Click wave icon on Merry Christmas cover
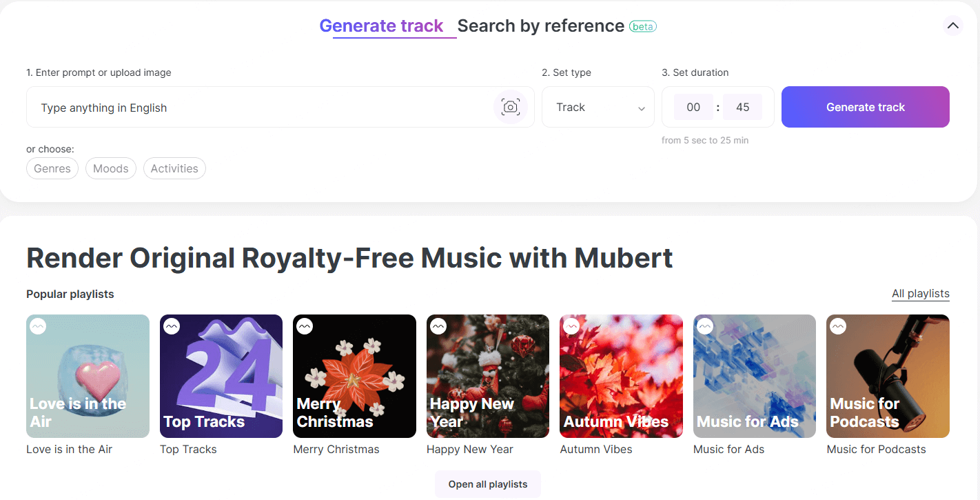This screenshot has height=500, width=980. pyautogui.click(x=305, y=327)
